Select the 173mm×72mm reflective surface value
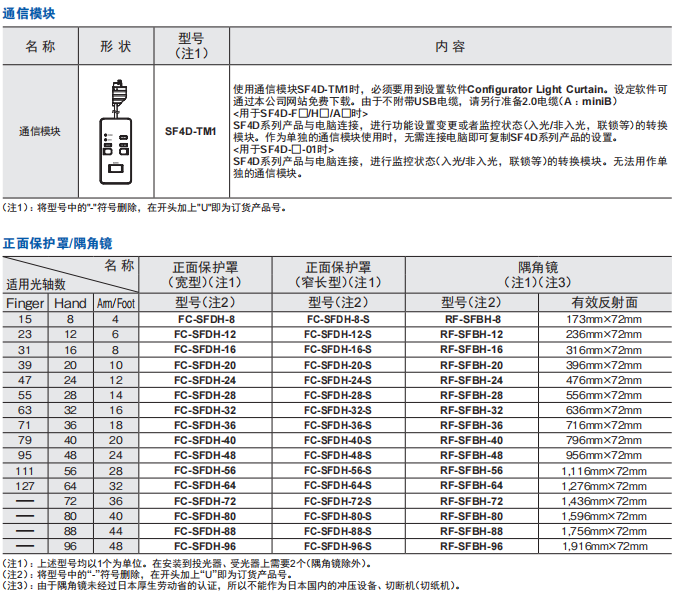Viewport: 681px width, 595px height. [604, 319]
